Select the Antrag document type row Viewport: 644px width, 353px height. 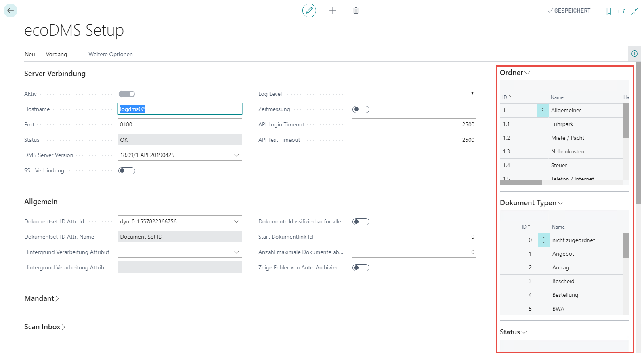click(562, 268)
